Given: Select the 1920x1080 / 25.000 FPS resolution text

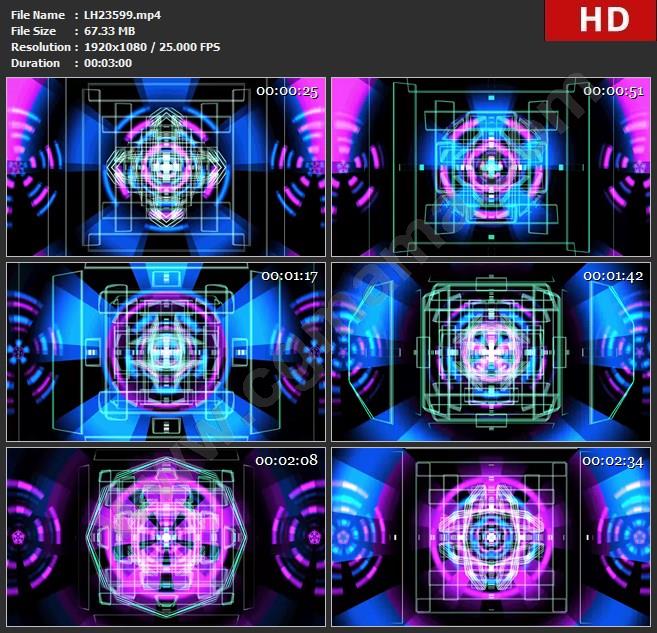Looking at the screenshot, I should pyautogui.click(x=152, y=47).
